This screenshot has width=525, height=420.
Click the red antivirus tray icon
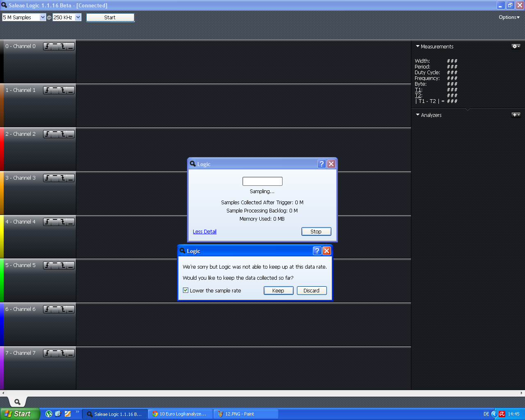(x=502, y=414)
